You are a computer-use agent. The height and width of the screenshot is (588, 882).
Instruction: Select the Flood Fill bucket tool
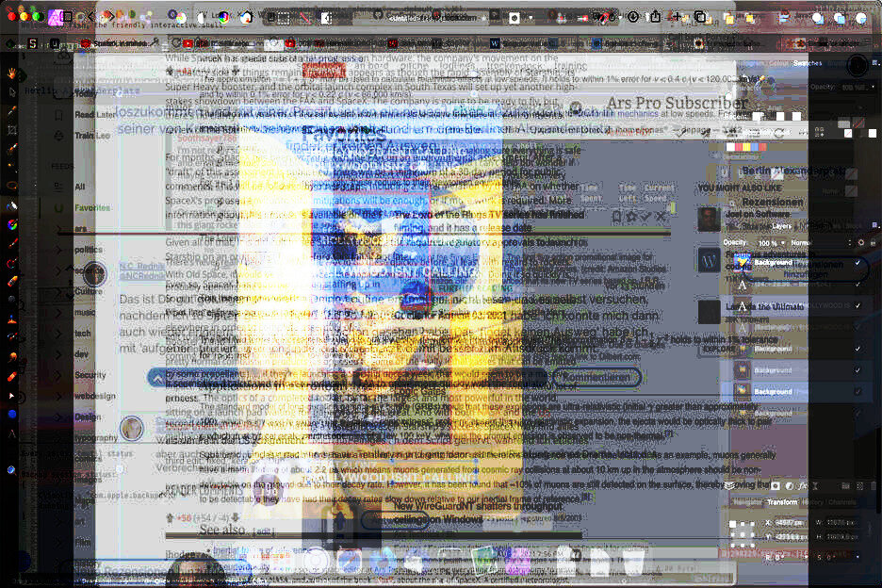click(12, 206)
